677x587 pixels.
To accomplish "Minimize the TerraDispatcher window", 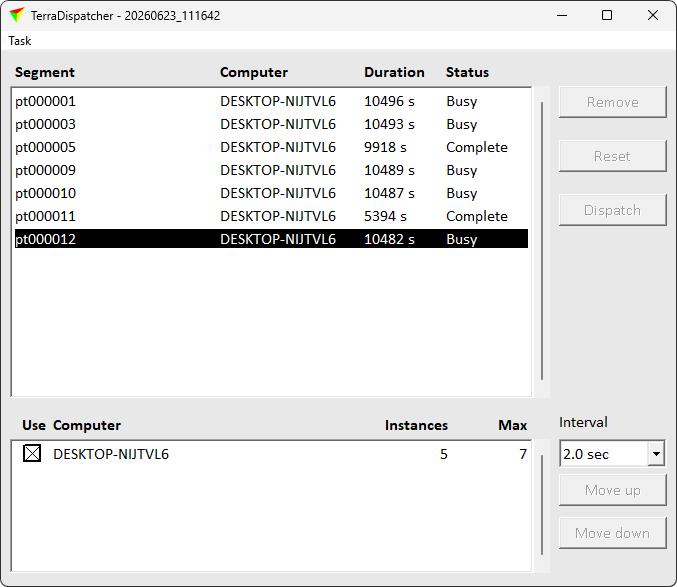I will pyautogui.click(x=562, y=15).
